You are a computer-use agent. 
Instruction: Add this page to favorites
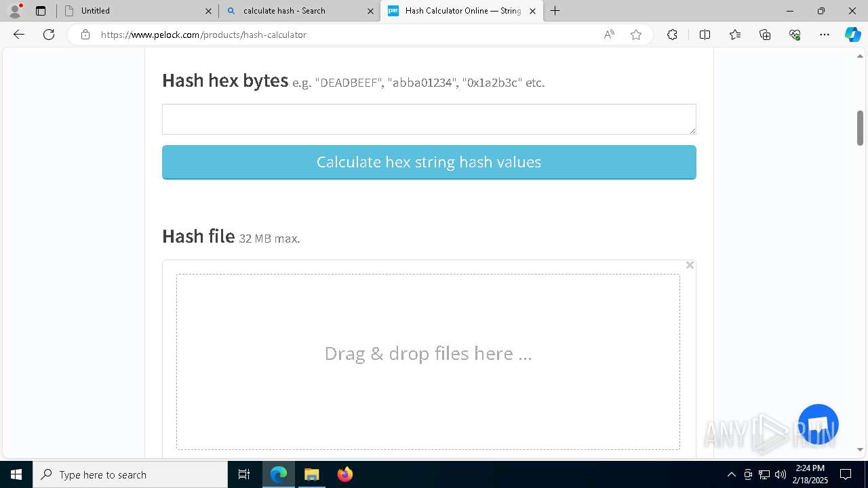[x=636, y=35]
